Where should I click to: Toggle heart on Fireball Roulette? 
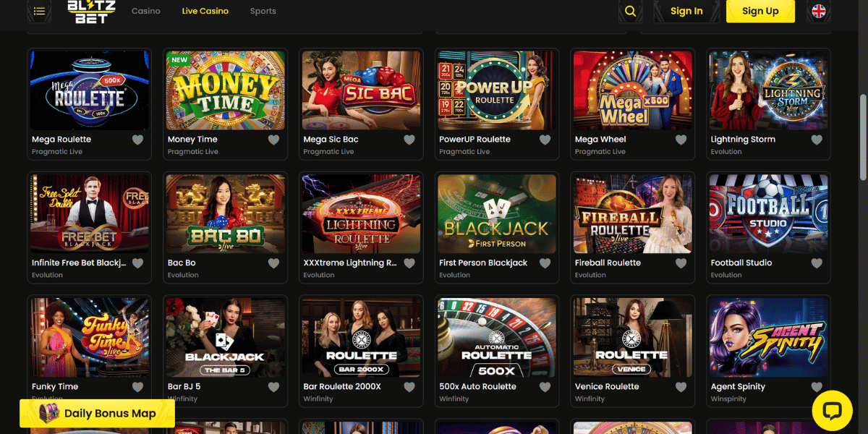[681, 263]
